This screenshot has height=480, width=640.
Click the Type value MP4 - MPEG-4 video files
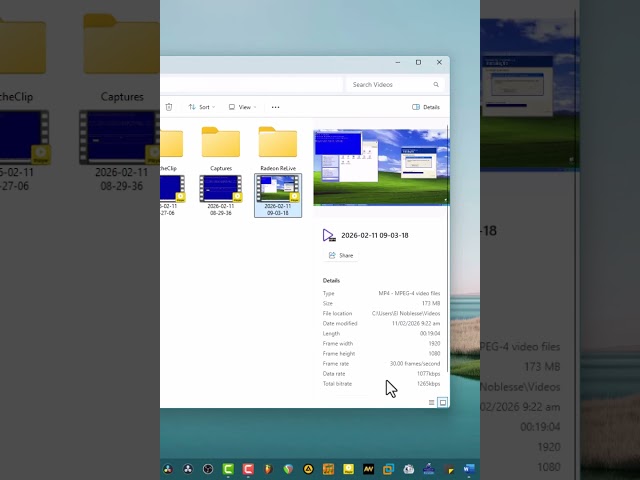[409, 293]
